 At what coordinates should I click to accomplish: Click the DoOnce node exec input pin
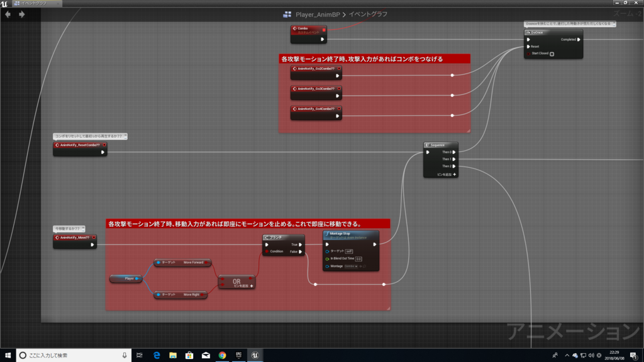pos(528,40)
